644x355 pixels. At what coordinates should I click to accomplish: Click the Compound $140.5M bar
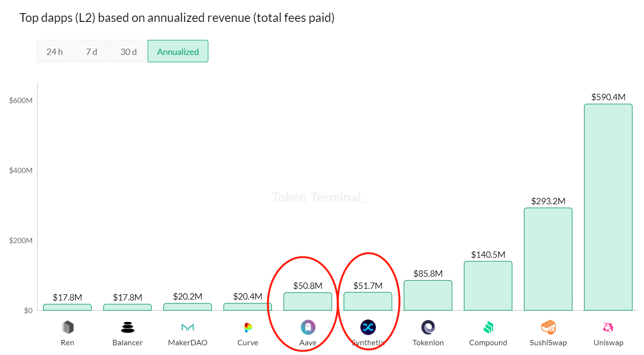[488, 286]
